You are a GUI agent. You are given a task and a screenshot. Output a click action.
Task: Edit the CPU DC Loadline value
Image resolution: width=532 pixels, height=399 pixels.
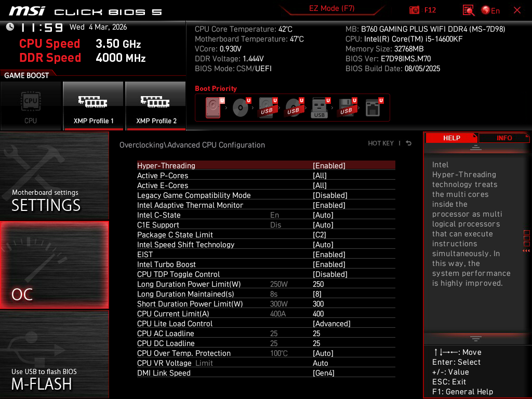click(316, 343)
